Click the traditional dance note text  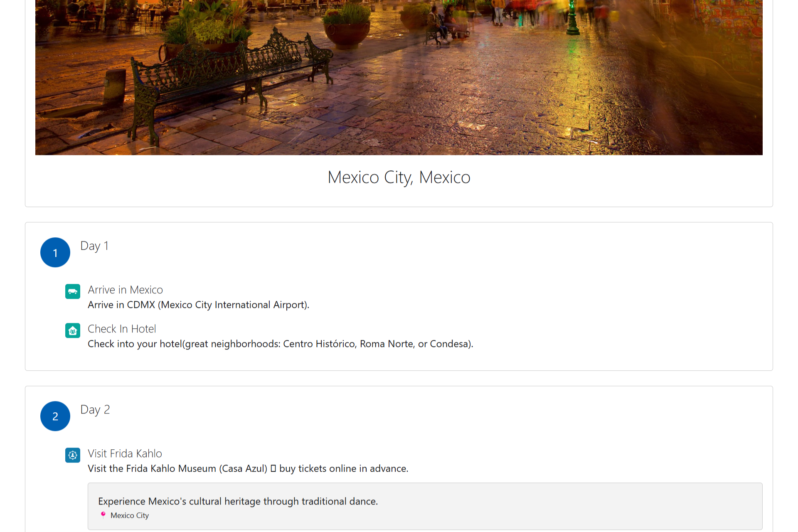click(238, 501)
